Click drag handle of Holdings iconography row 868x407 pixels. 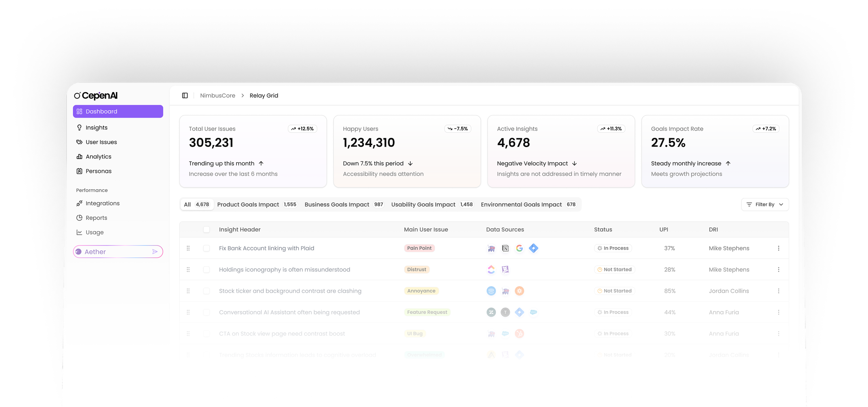click(188, 269)
